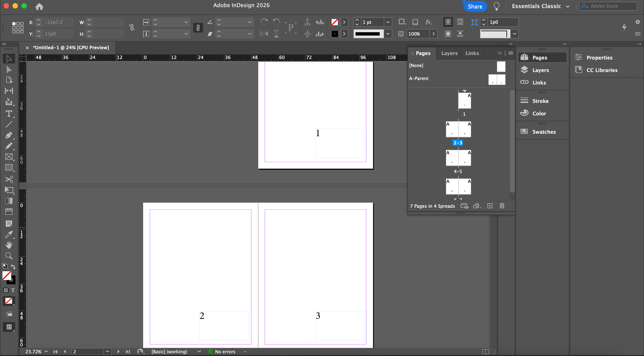The height and width of the screenshot is (356, 644).
Task: Toggle constrain proportions link icon
Action: [132, 28]
